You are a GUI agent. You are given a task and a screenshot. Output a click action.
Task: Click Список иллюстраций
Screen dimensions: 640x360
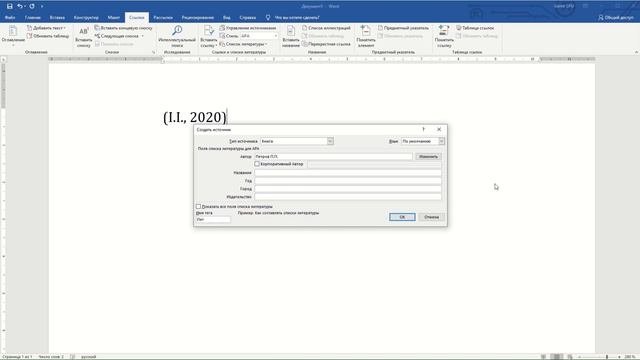(x=326, y=28)
